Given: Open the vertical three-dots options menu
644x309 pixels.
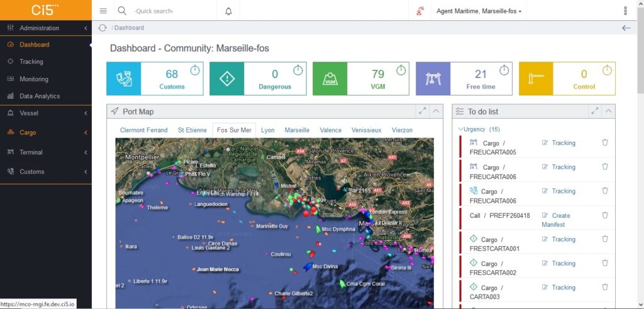Looking at the screenshot, I should click(626, 11).
